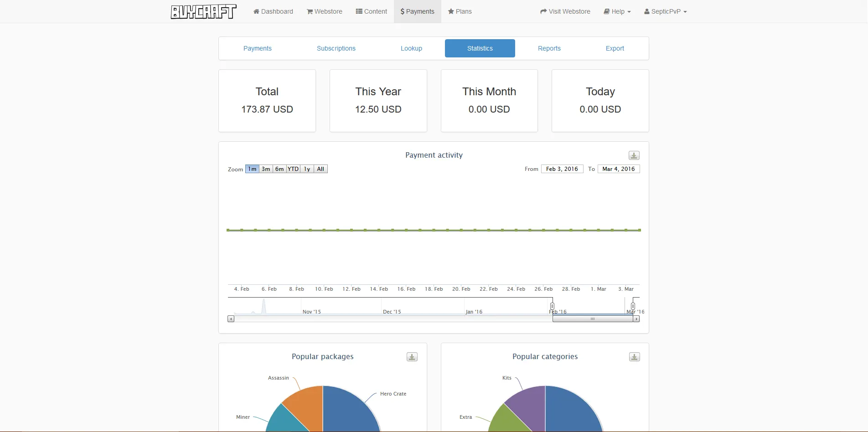Click the Miner pie label
Image resolution: width=868 pixels, height=432 pixels.
point(243,417)
